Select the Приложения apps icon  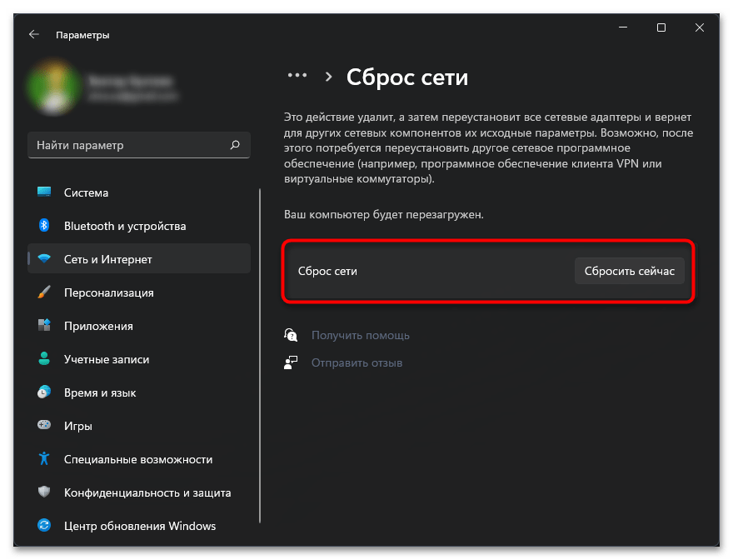[44, 326]
